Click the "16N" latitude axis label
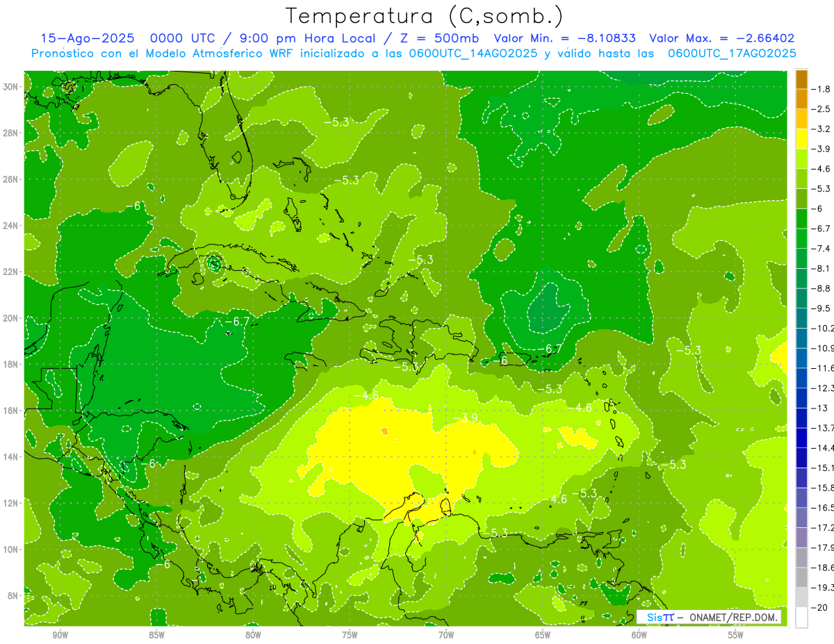The image size is (834, 644). coord(11,410)
